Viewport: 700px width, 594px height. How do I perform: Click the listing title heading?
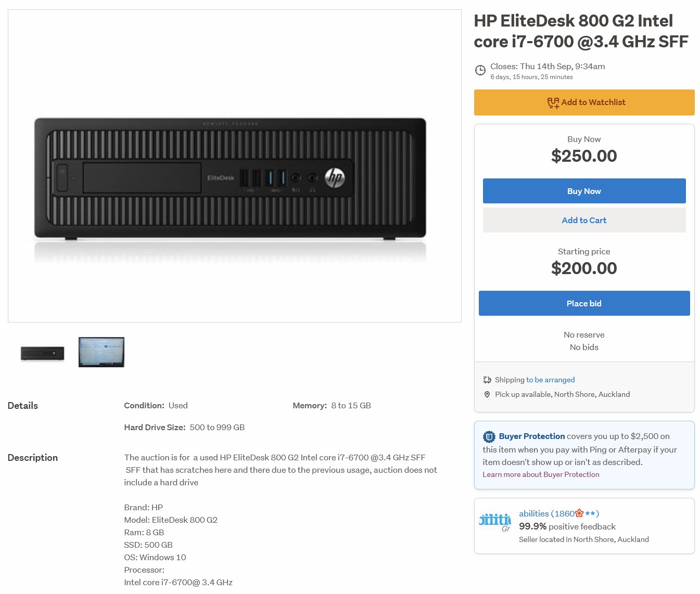click(581, 31)
